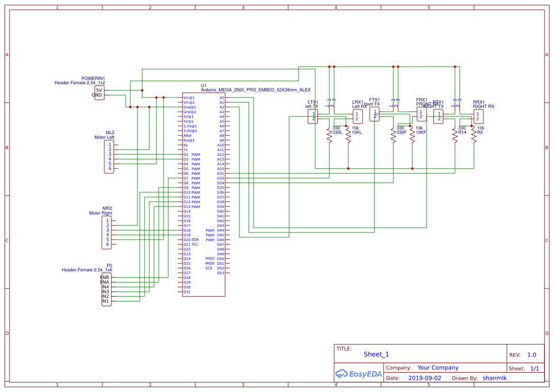Click the 'Header-Female-2.54_1x2' label
The height and width of the screenshot is (392, 554).
[x=80, y=83]
